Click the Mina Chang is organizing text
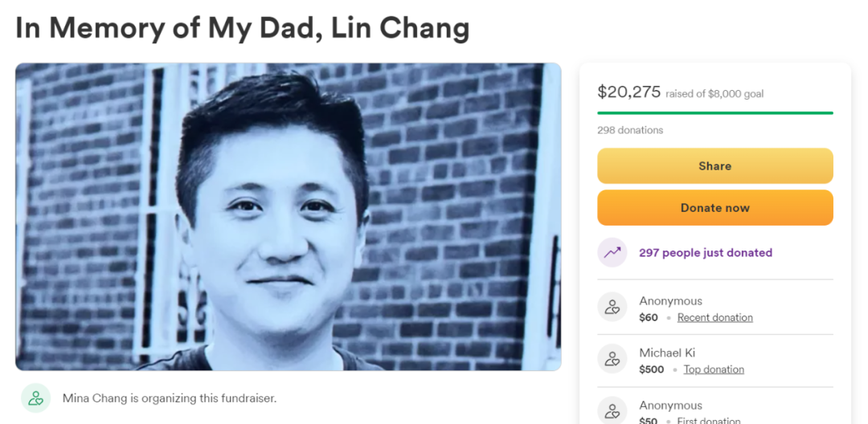The height and width of the screenshot is (424, 868). (170, 398)
